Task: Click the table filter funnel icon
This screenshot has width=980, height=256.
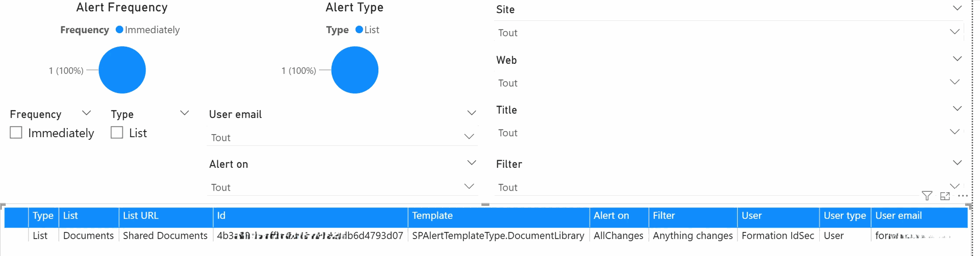Action: coord(927,196)
